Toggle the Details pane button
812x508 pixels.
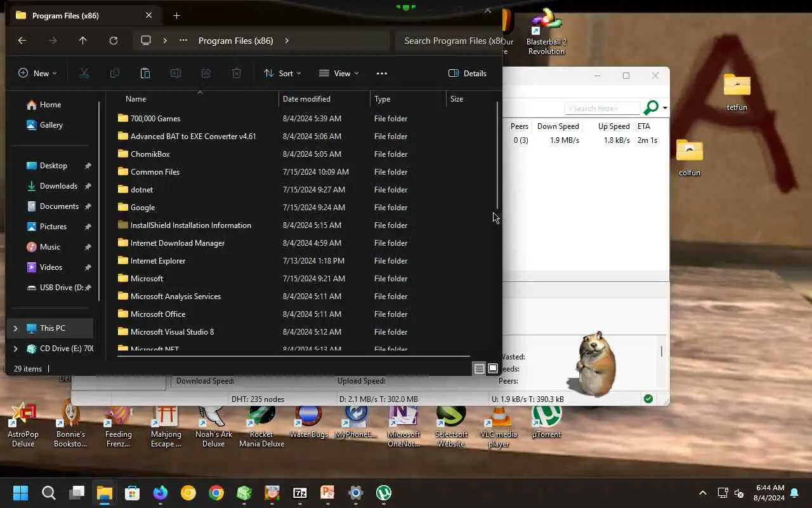(x=468, y=74)
